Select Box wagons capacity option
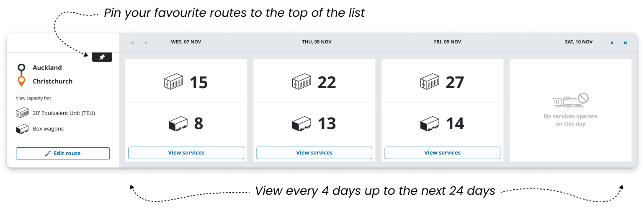 [48, 129]
